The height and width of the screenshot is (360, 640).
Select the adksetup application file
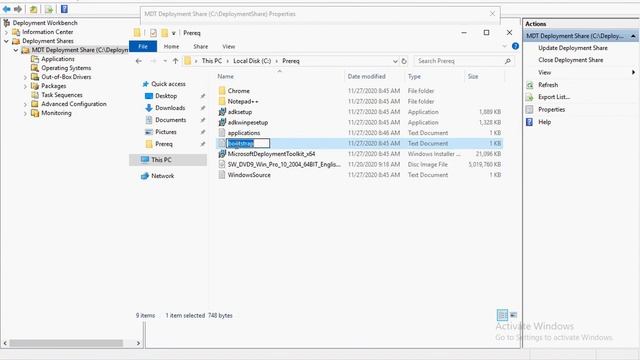[x=240, y=112]
